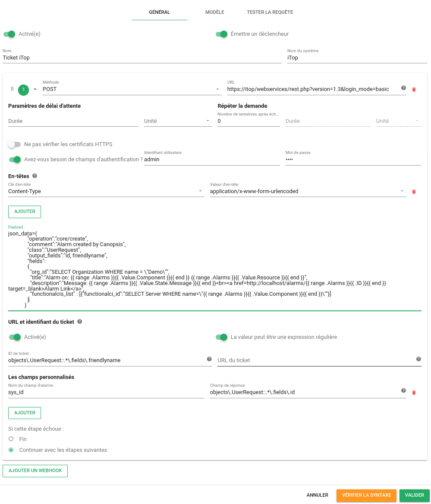Click AJOUTER UN WEBHOOK button

35,470
